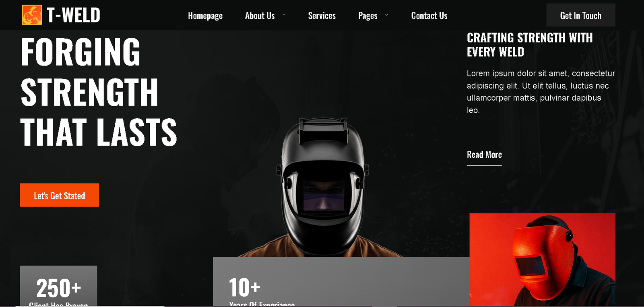The image size is (644, 307).
Task: Open the Services page link
Action: 322,16
